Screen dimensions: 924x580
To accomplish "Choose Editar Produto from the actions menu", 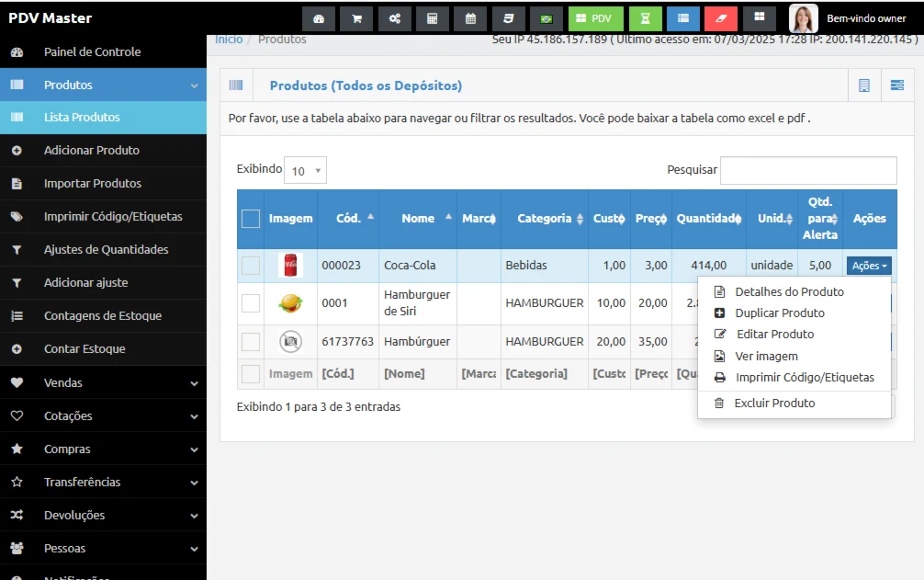I will coord(774,335).
